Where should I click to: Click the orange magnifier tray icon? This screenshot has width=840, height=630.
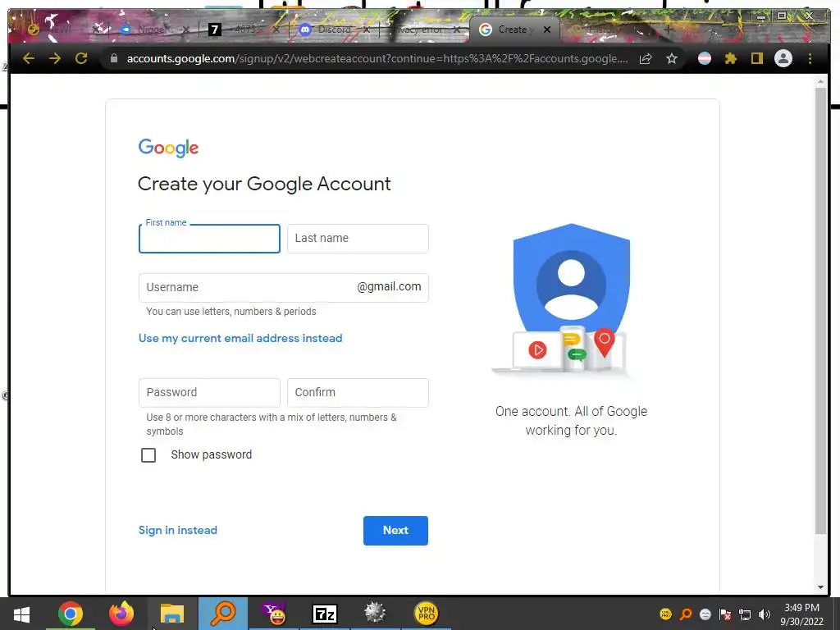pos(686,614)
